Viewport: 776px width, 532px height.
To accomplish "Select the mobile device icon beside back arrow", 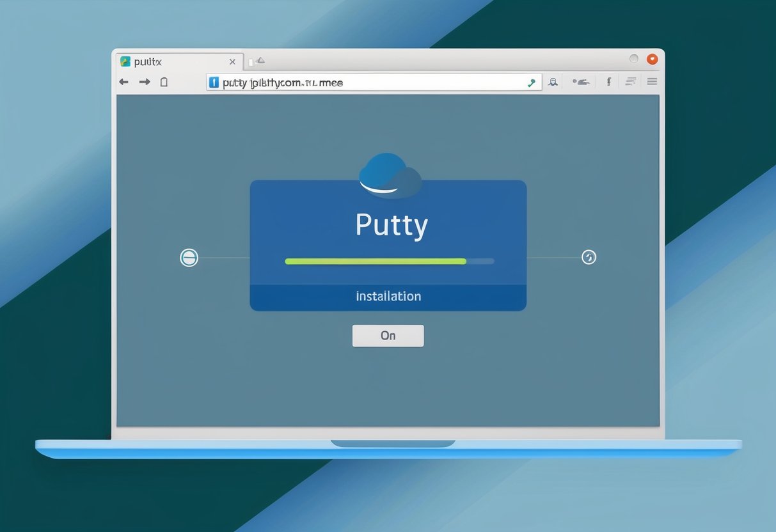I will [164, 82].
